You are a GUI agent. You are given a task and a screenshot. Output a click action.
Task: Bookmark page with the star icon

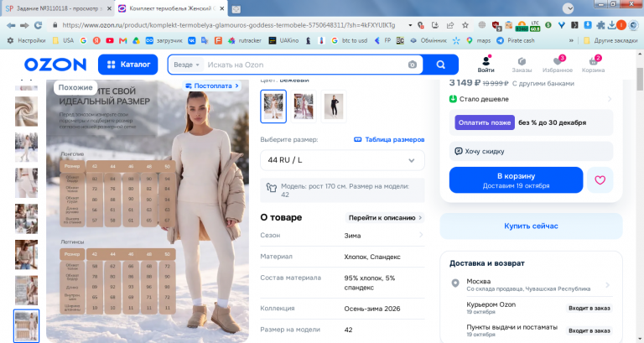click(465, 25)
